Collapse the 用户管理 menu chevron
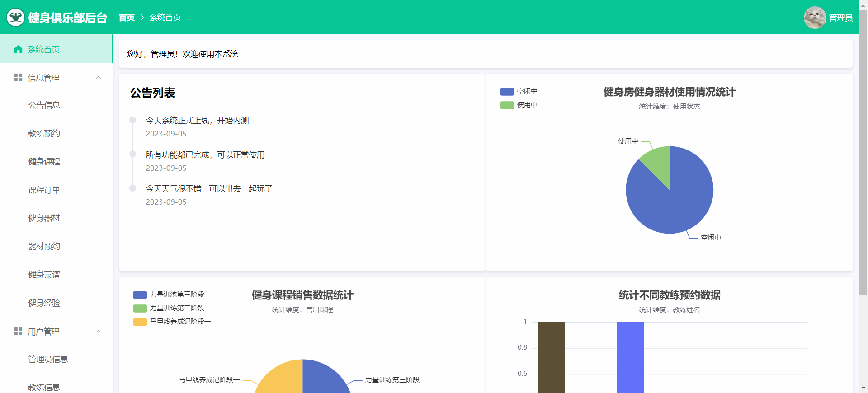 coord(98,332)
